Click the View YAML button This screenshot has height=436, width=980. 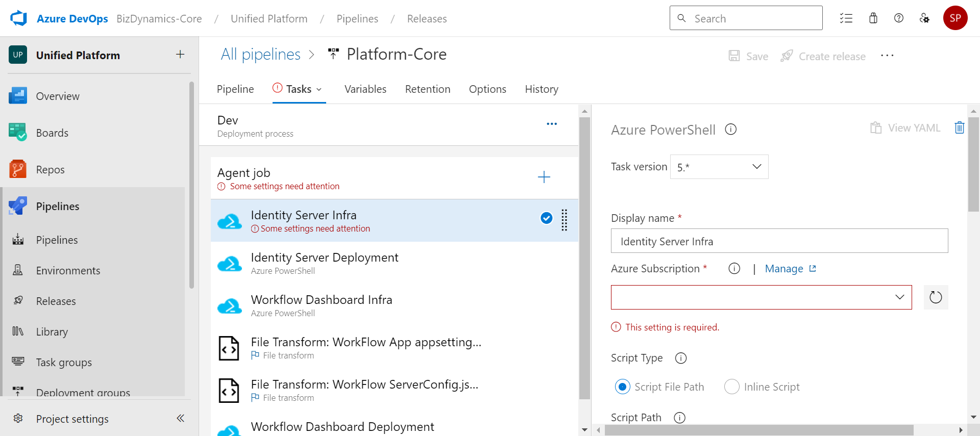click(905, 128)
